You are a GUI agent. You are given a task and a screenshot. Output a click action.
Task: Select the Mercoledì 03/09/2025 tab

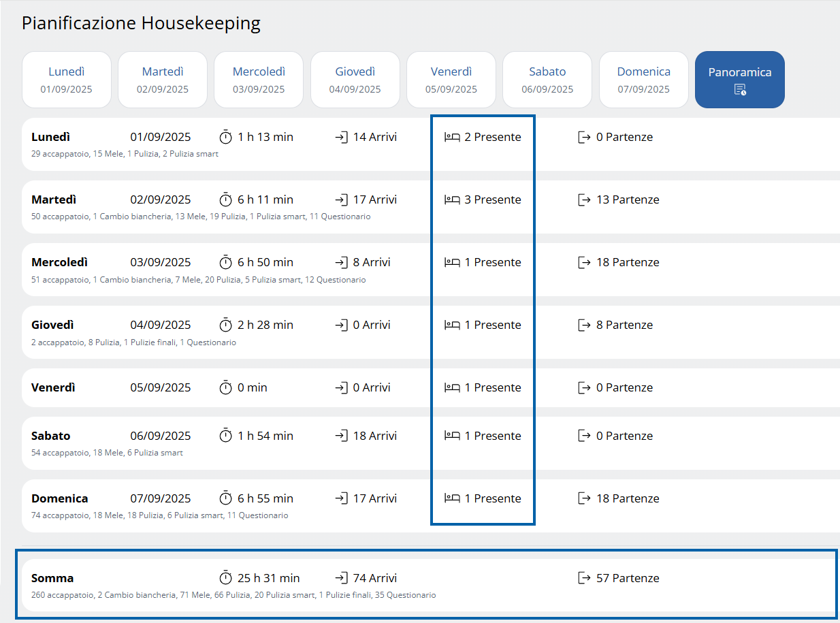pos(259,80)
